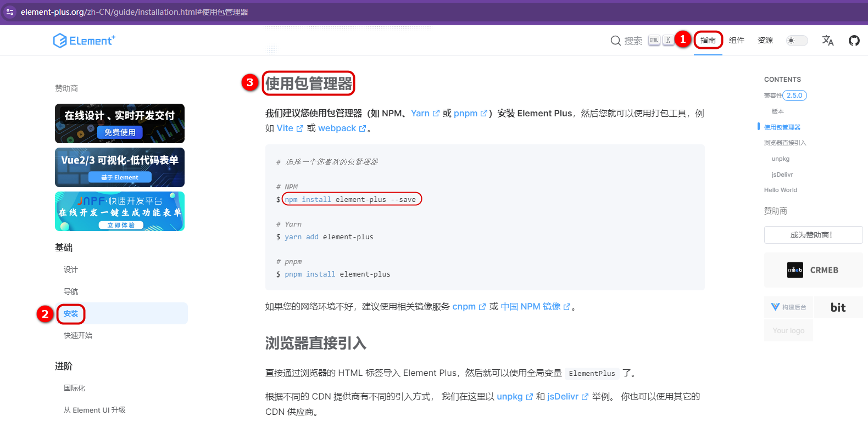Image resolution: width=868 pixels, height=422 pixels.
Task: Jump to Hello World in contents
Action: 781,190
